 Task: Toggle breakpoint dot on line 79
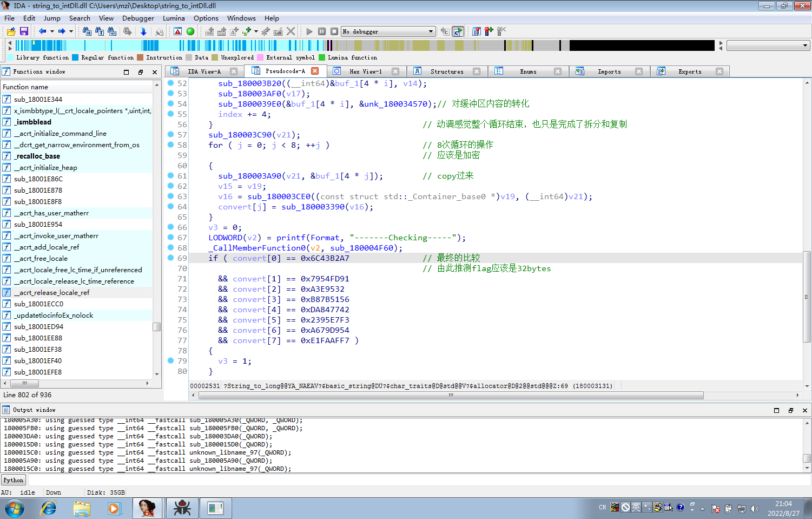[170, 360]
